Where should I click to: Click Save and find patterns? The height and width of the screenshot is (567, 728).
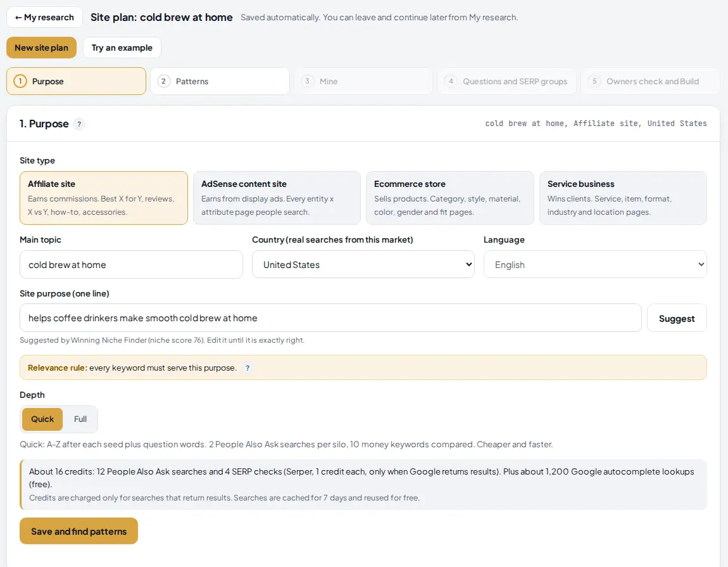click(79, 532)
